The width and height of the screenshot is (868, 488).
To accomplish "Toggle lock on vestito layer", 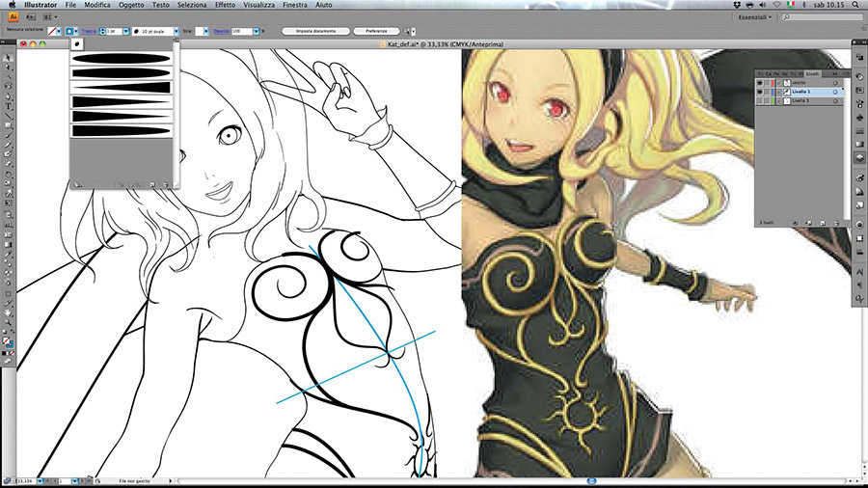I will [x=767, y=83].
